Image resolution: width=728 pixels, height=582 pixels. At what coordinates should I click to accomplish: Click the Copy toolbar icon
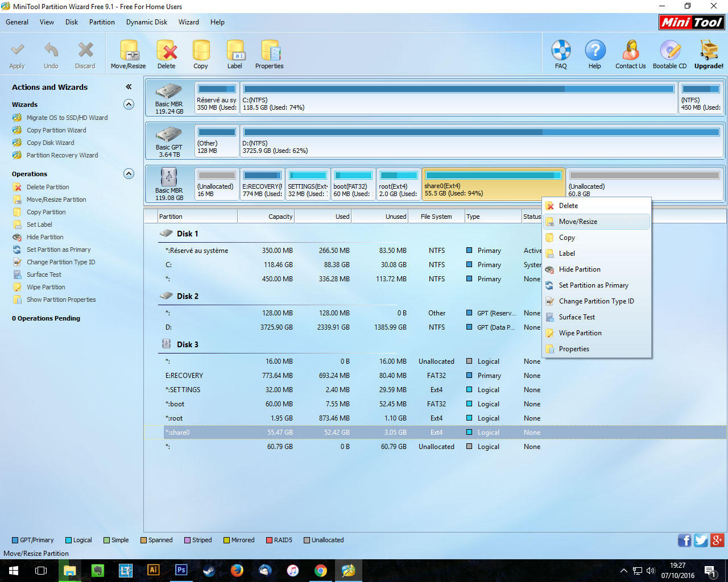201,55
